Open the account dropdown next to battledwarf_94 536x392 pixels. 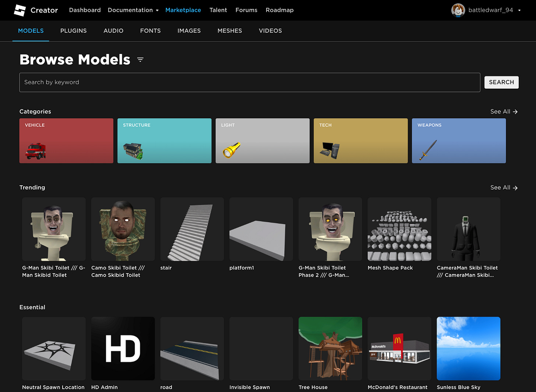pos(519,10)
